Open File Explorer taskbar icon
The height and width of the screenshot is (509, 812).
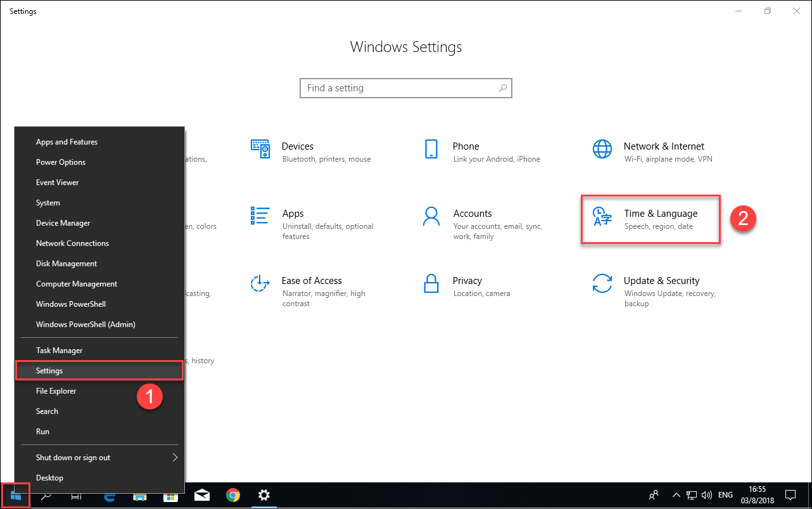pos(139,496)
